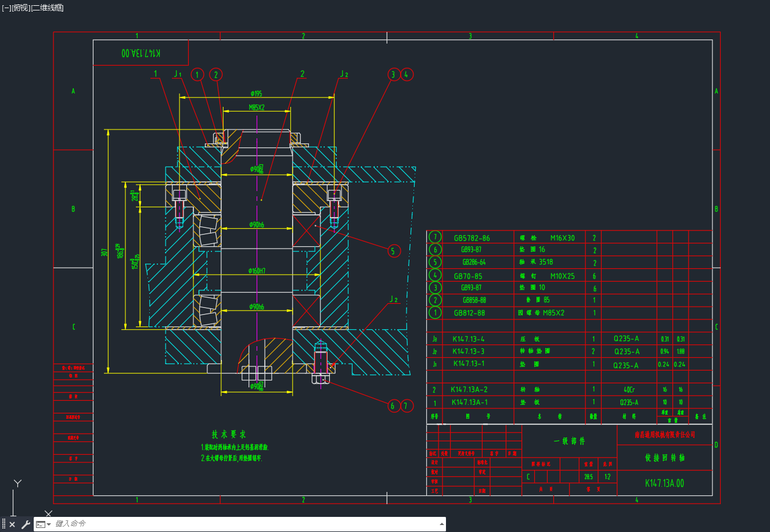The height and width of the screenshot is (532, 770).
Task: Select the 铰接回转轴 drawing title
Action: click(665, 458)
